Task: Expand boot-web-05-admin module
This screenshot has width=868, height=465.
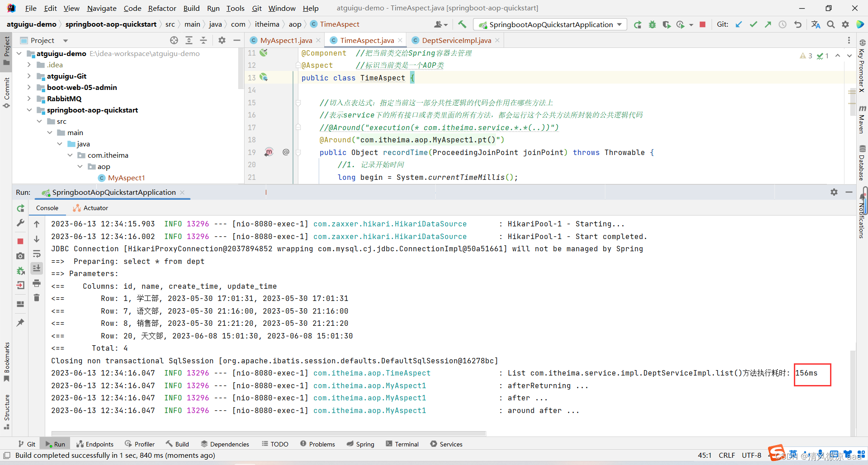Action: (29, 87)
